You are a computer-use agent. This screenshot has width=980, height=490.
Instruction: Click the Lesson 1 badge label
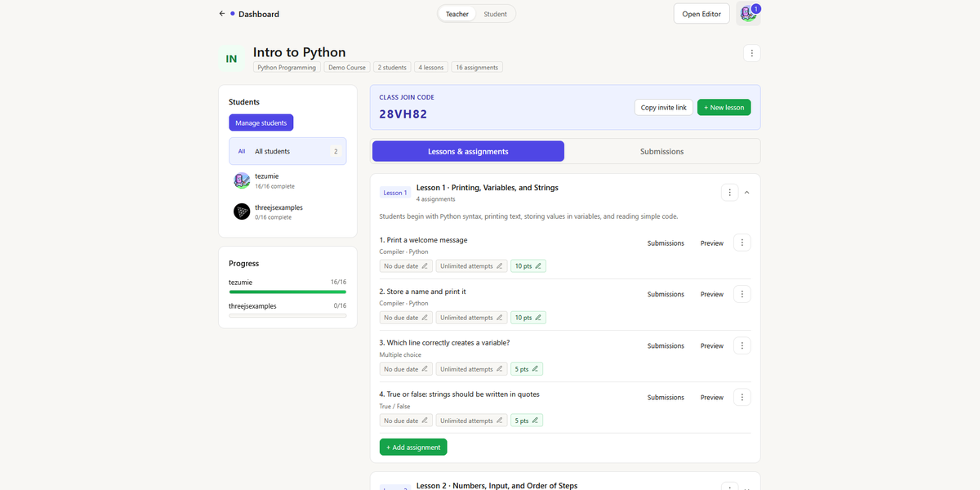[394, 193]
